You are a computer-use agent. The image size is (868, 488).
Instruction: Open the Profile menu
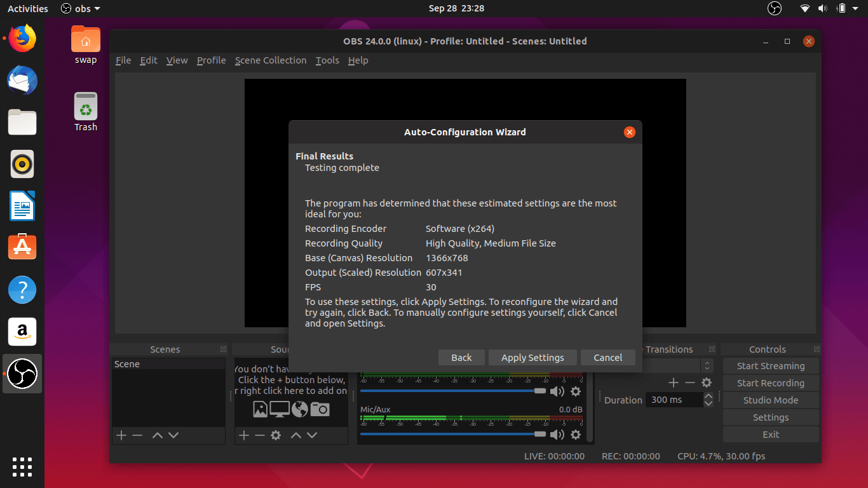[x=211, y=60]
